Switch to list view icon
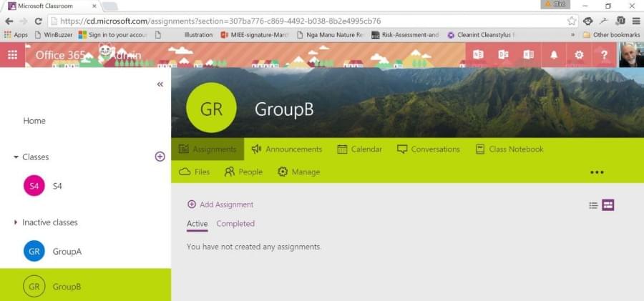The image size is (644, 301). pos(593,205)
